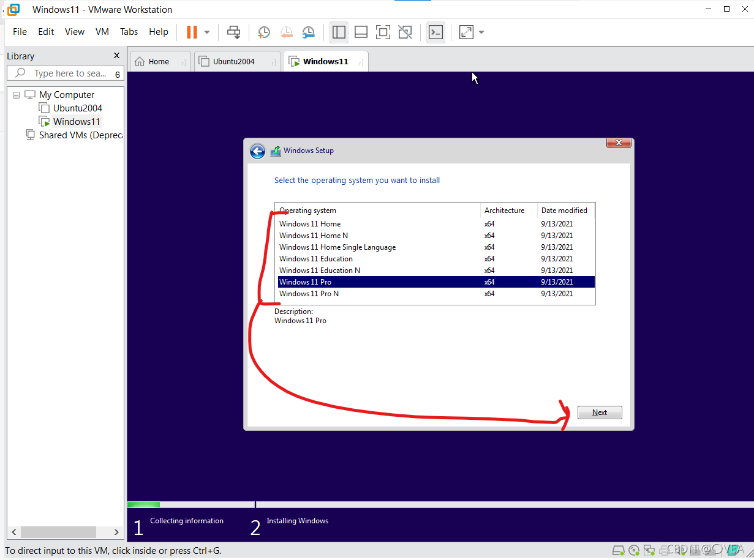Open the stretch mode dropdown arrow
The height and width of the screenshot is (560, 754).
pos(481,32)
